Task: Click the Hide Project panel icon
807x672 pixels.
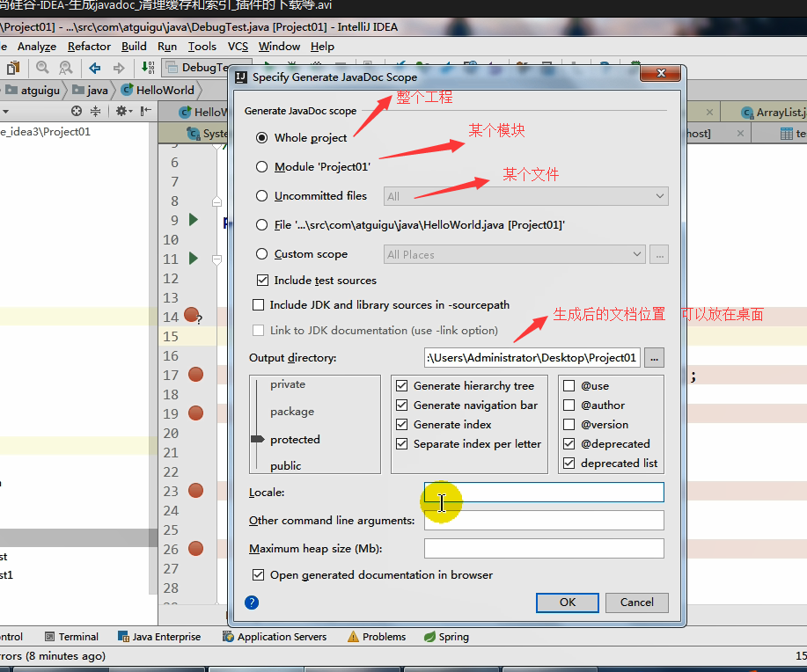Action: (x=146, y=111)
